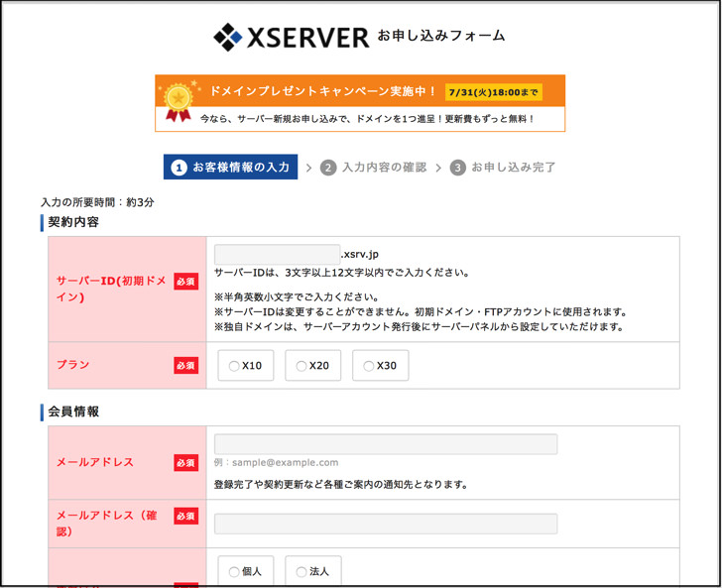
Task: Click the gold medal campaign icon
Action: [179, 103]
